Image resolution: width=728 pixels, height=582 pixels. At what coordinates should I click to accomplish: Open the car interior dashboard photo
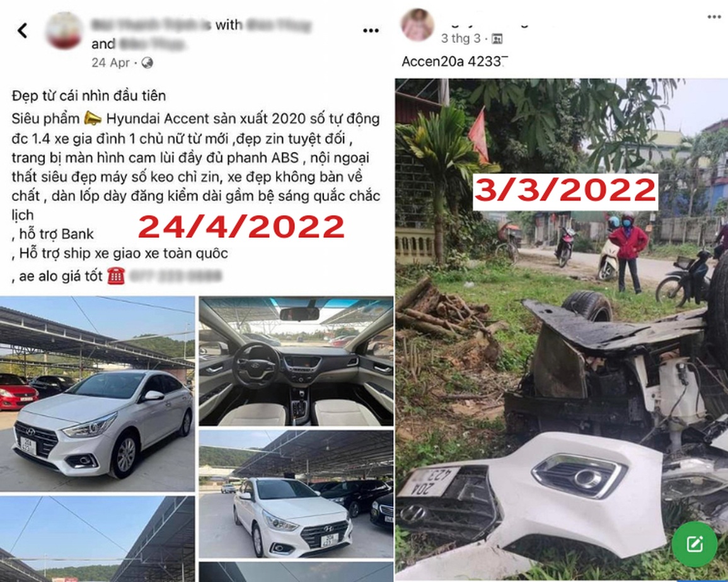coord(296,361)
